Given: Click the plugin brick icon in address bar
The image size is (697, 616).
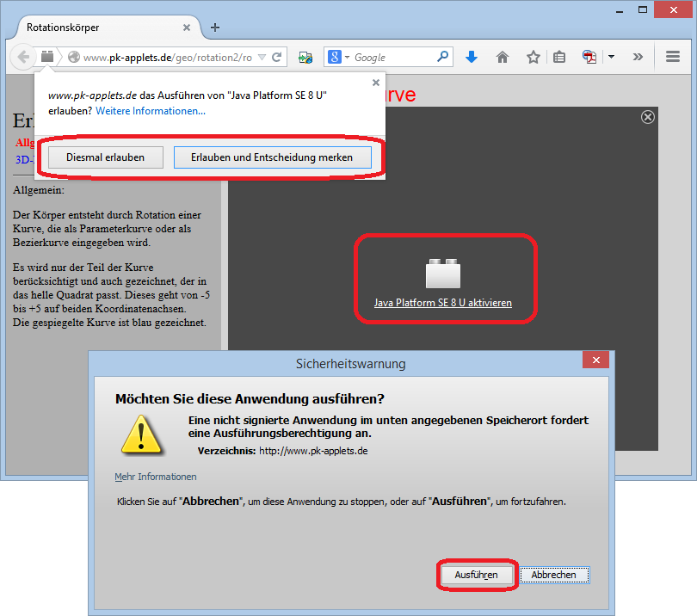Looking at the screenshot, I should pyautogui.click(x=47, y=57).
